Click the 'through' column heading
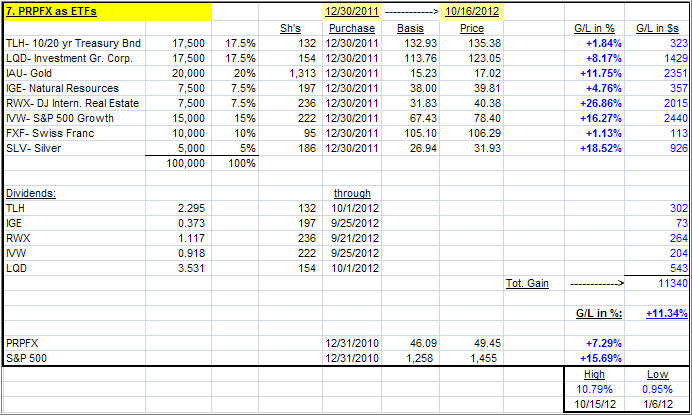This screenshot has height=415, width=692. [x=352, y=193]
